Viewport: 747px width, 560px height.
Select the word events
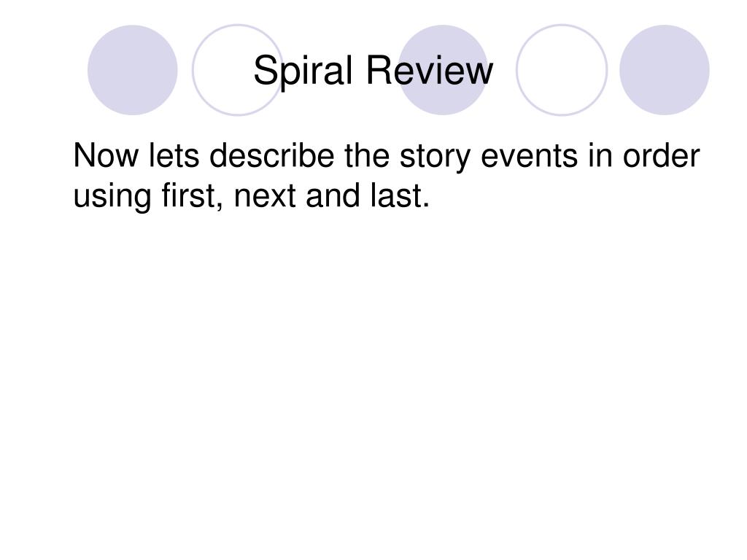(x=529, y=157)
